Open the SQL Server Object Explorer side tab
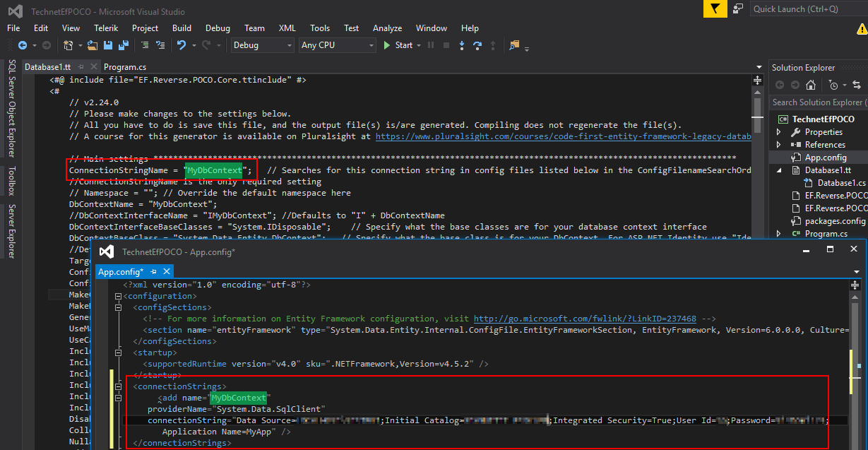868x450 pixels. point(11,107)
